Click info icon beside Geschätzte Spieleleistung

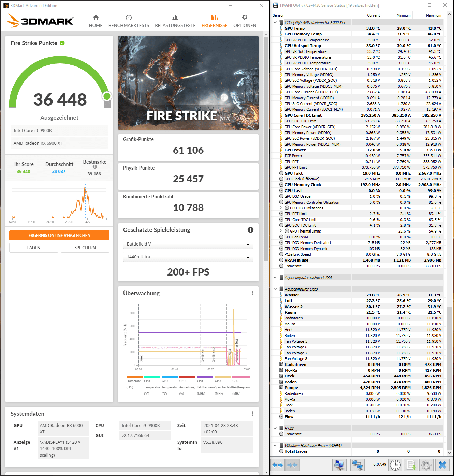pos(250,230)
